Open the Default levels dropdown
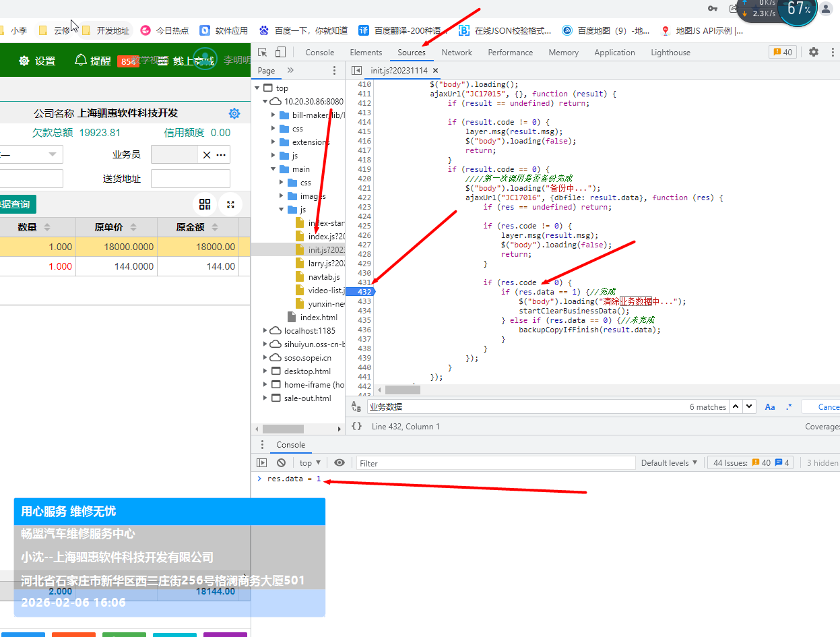The width and height of the screenshot is (840, 637). [x=669, y=463]
